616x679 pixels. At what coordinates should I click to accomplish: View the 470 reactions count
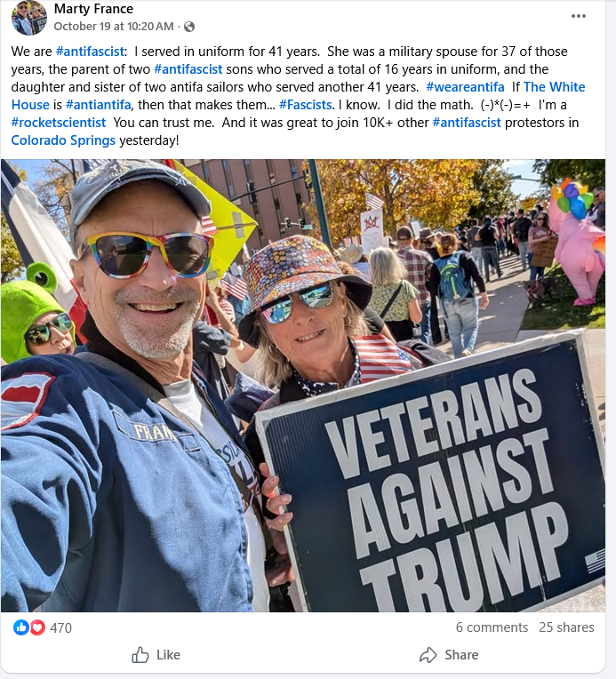60,627
